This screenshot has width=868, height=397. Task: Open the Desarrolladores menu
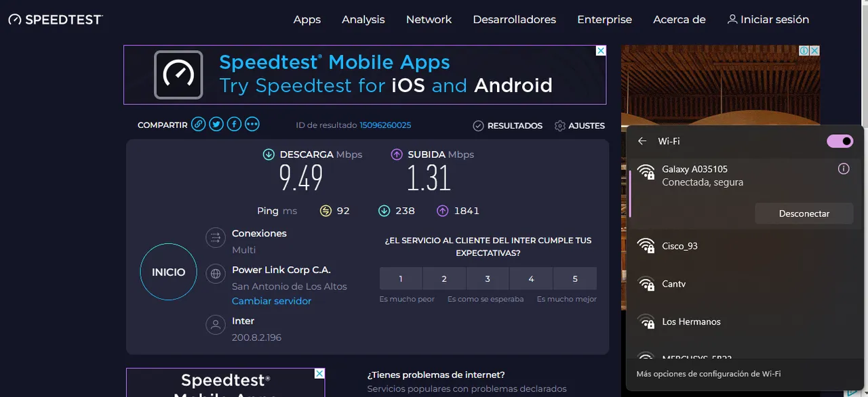point(515,20)
